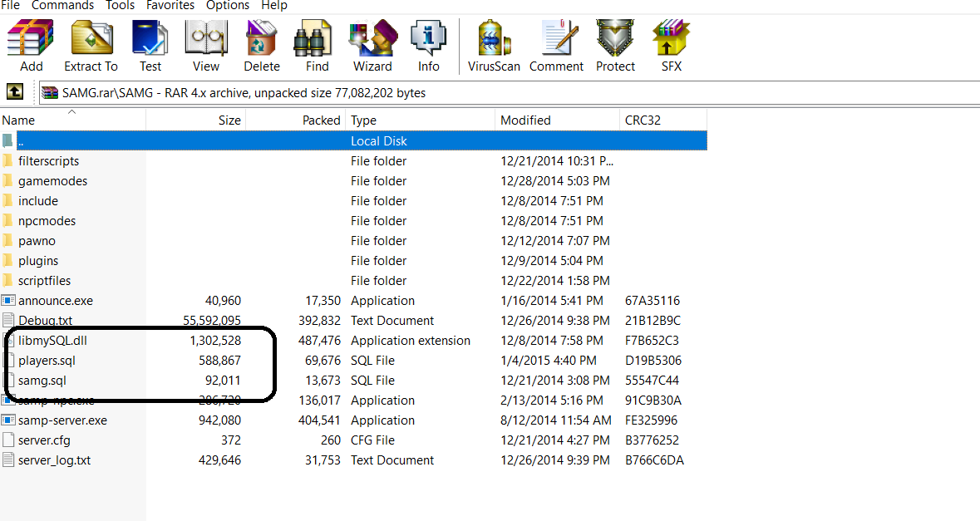Open the Options menu
The image size is (980, 521).
click(x=228, y=6)
